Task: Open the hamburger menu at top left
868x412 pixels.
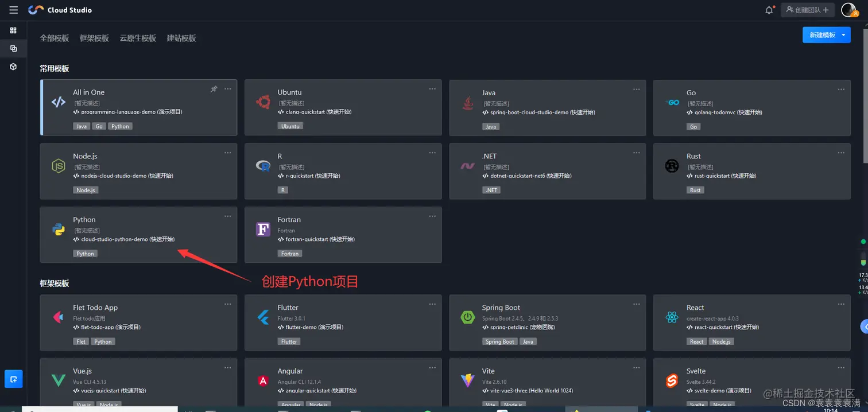Action: pyautogui.click(x=13, y=10)
